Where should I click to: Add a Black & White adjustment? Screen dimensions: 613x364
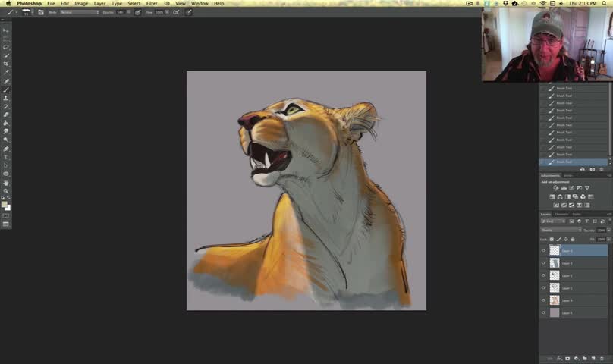click(567, 196)
